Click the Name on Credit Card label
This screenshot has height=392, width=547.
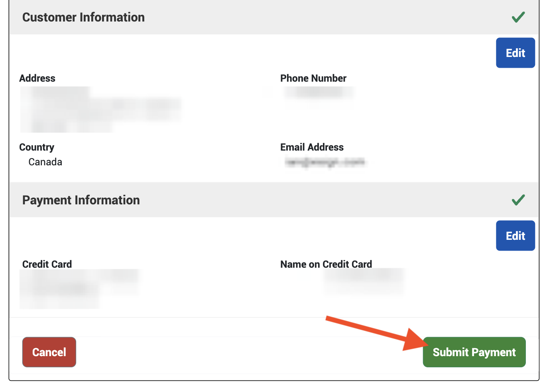326,265
